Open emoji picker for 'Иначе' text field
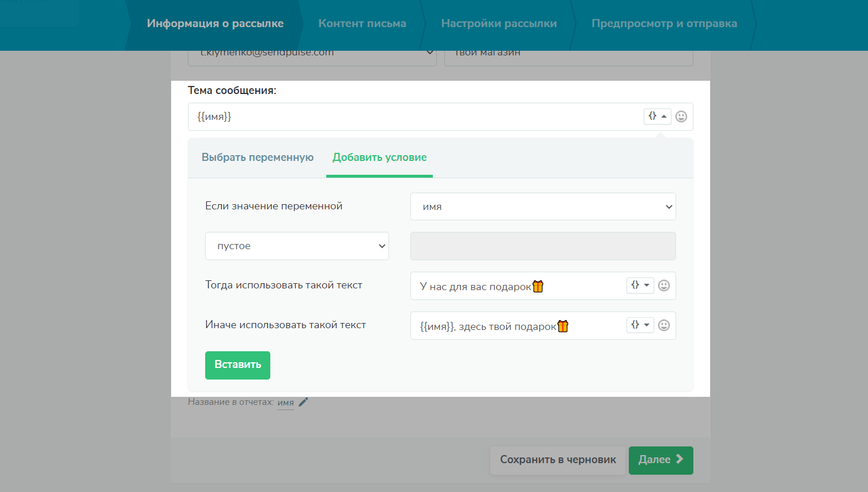Viewport: 868px width, 492px height. [x=663, y=325]
